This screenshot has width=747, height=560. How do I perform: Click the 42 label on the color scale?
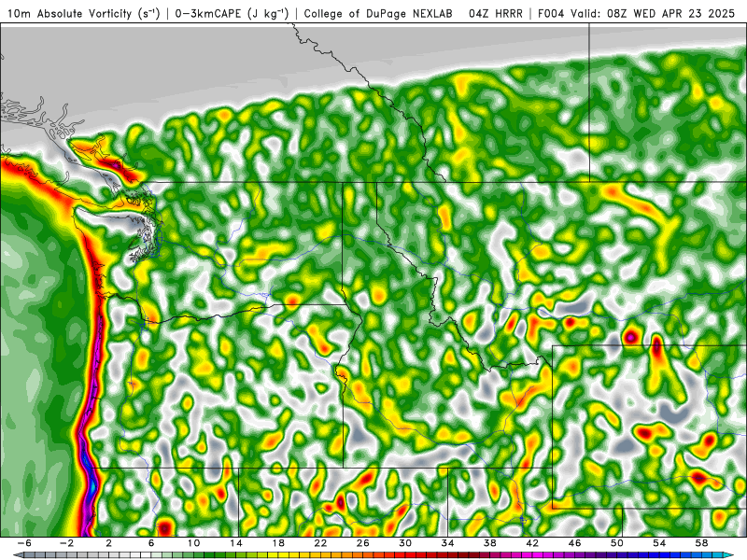(x=532, y=543)
